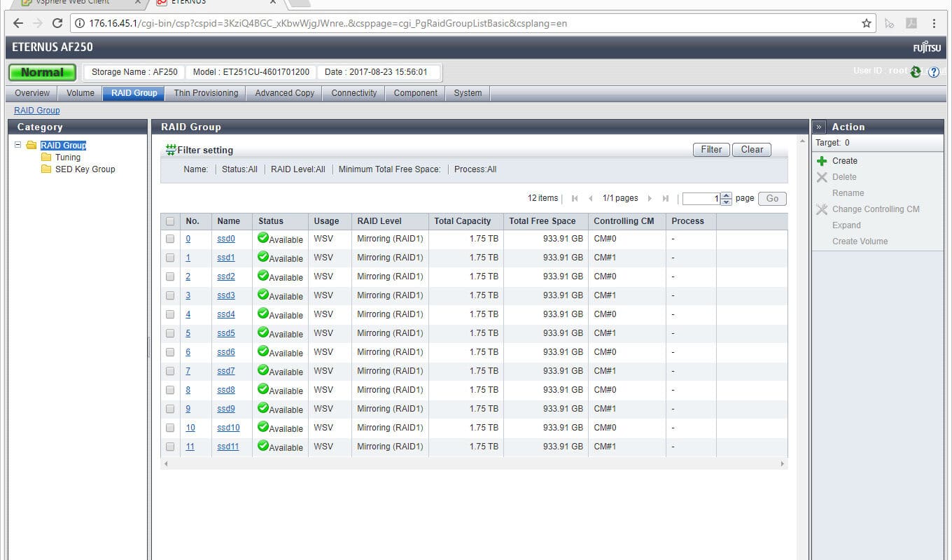
Task: View site information icon in address bar
Action: point(80,23)
